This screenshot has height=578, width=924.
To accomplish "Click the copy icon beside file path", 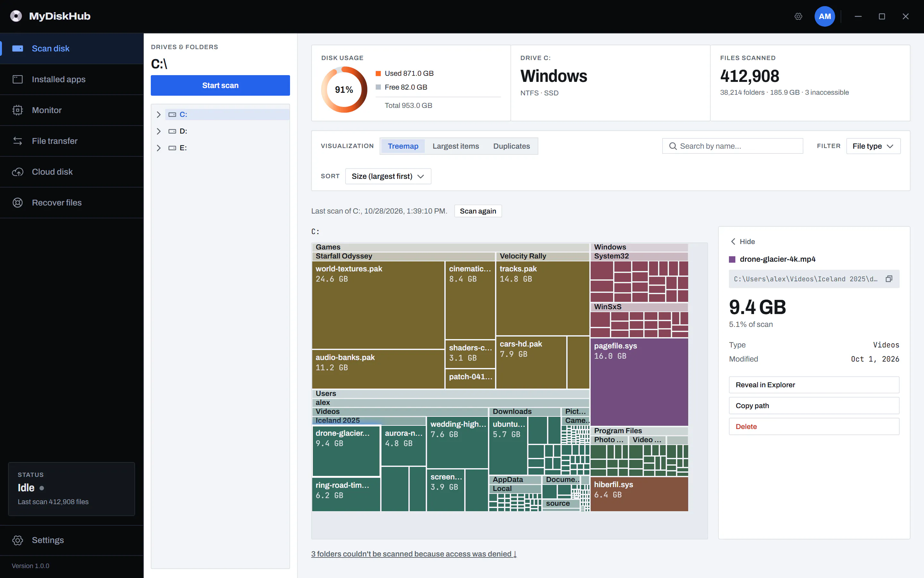I will tap(889, 279).
